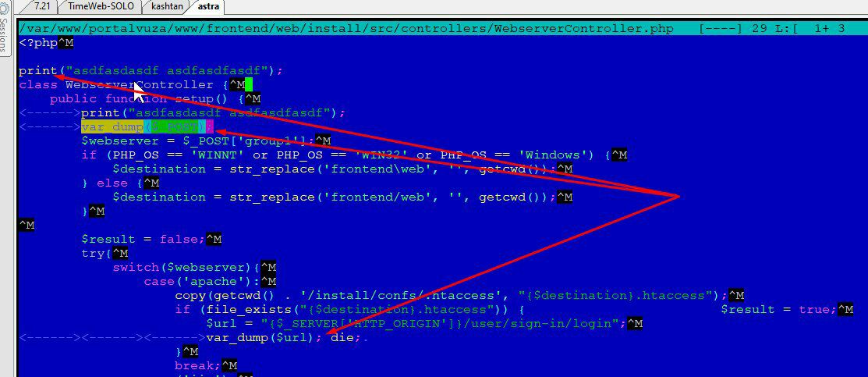Place cursor on the opening <?php tag

pos(38,43)
